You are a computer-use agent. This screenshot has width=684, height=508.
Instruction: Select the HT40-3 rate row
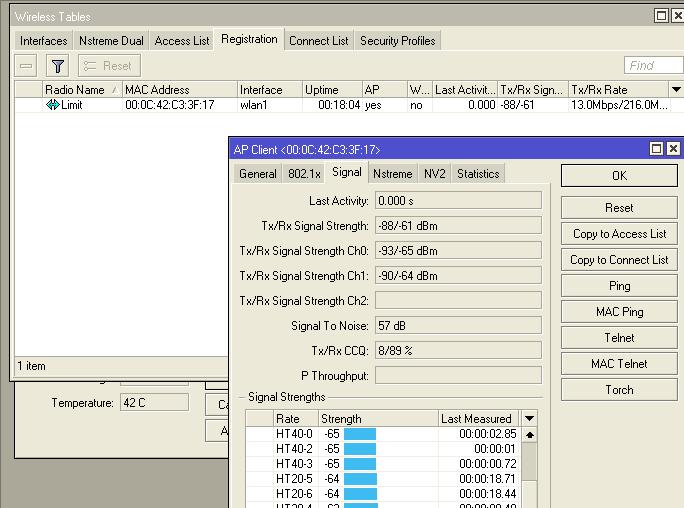coord(383,464)
